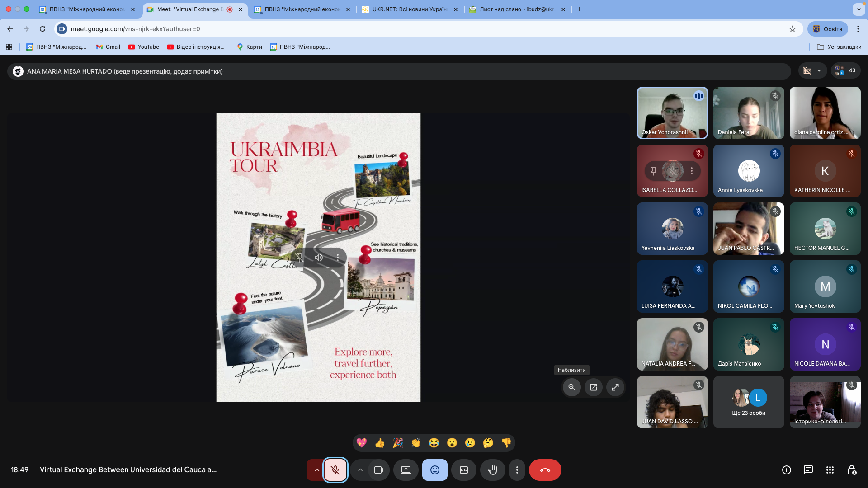Expand video settings chevron near camera
This screenshot has width=868, height=488.
coord(360,470)
